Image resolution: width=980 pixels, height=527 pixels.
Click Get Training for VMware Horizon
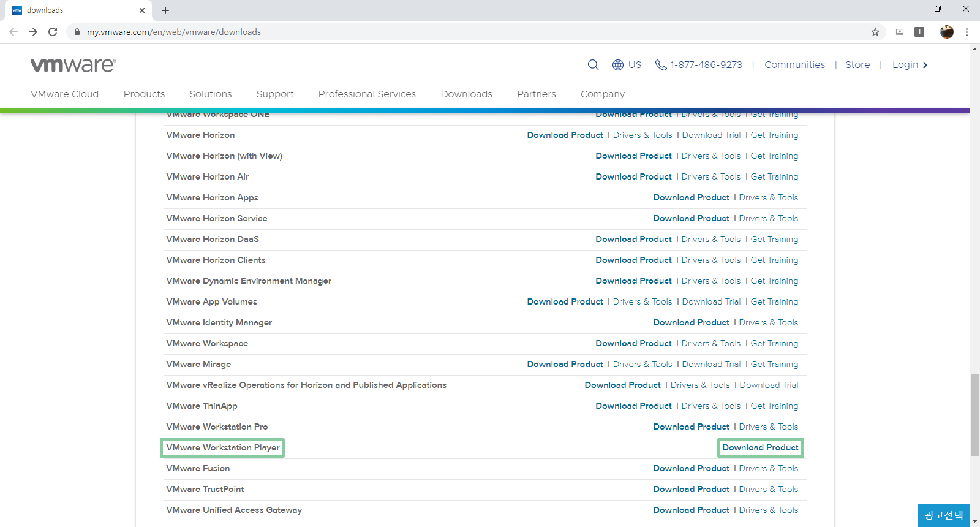[x=775, y=135]
